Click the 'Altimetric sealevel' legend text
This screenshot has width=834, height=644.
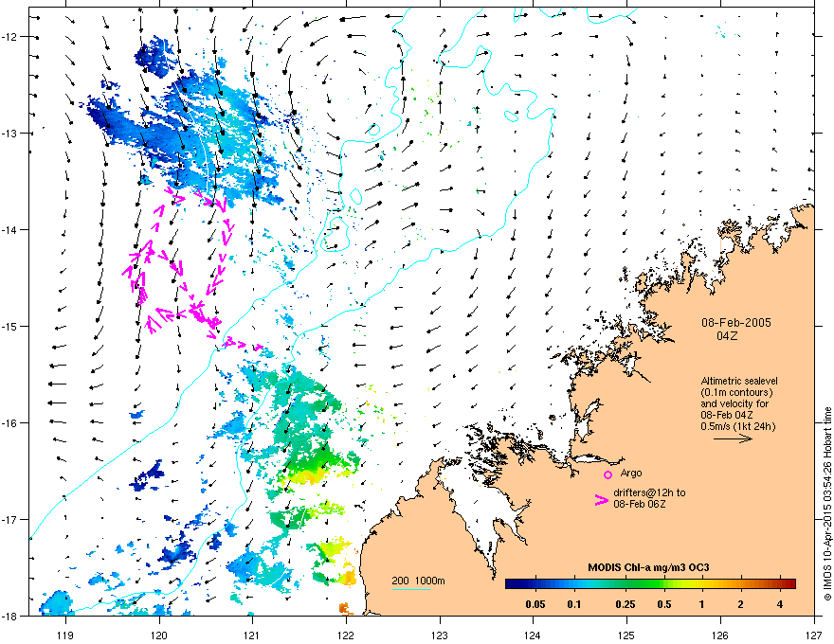(x=739, y=381)
